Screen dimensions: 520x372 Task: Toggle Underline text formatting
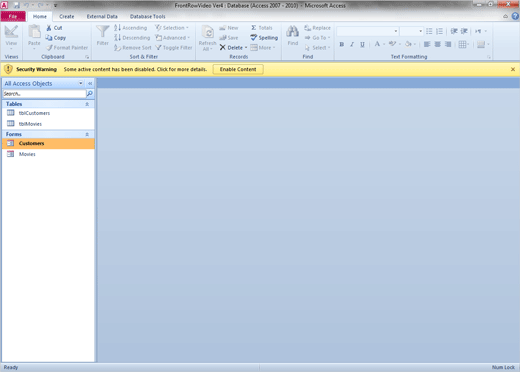pyautogui.click(x=362, y=44)
